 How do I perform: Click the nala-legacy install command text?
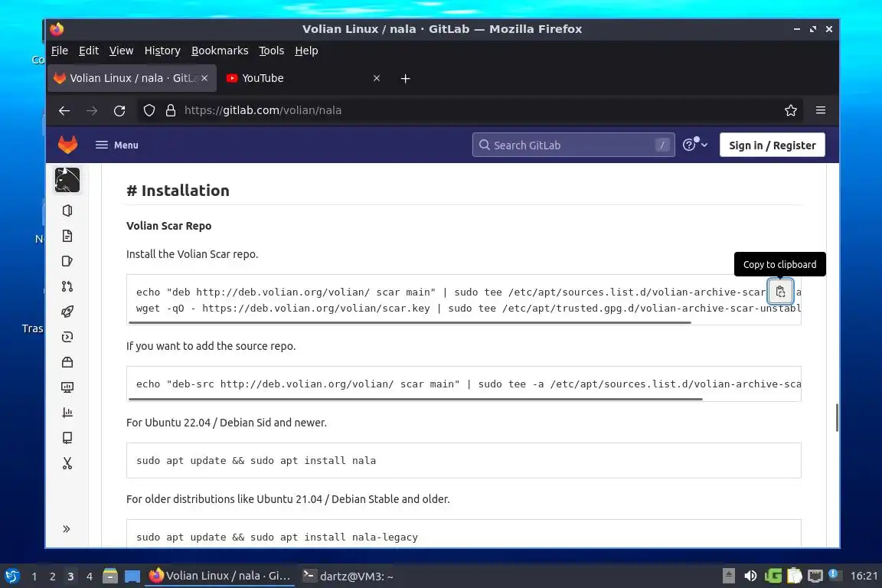276,537
